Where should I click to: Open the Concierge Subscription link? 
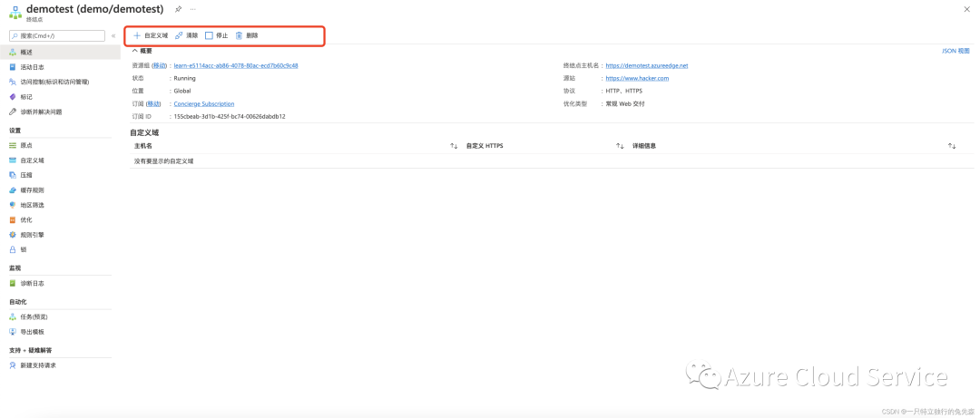tap(204, 103)
